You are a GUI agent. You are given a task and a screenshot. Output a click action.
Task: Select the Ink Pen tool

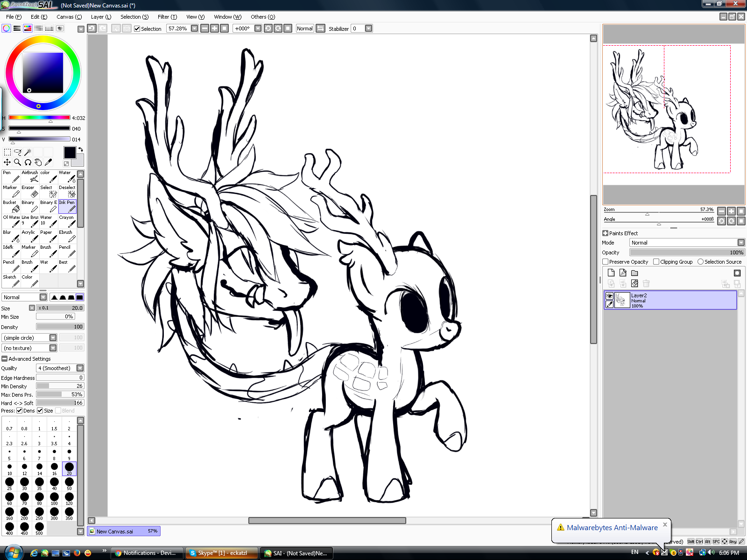pyautogui.click(x=67, y=206)
